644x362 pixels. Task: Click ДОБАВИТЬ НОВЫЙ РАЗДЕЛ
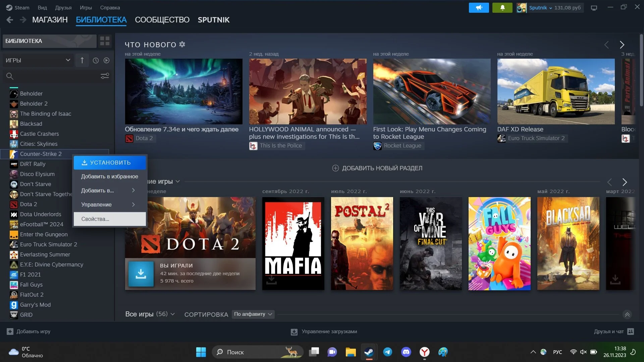pyautogui.click(x=377, y=168)
